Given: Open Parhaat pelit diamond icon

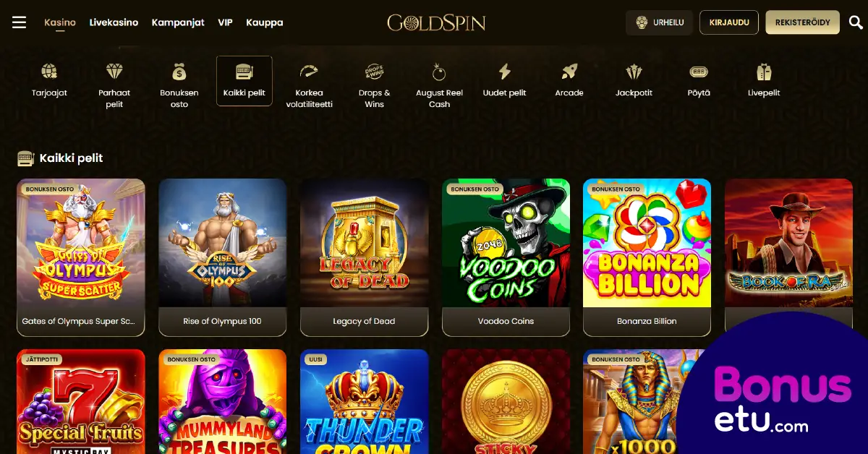Looking at the screenshot, I should (x=114, y=71).
